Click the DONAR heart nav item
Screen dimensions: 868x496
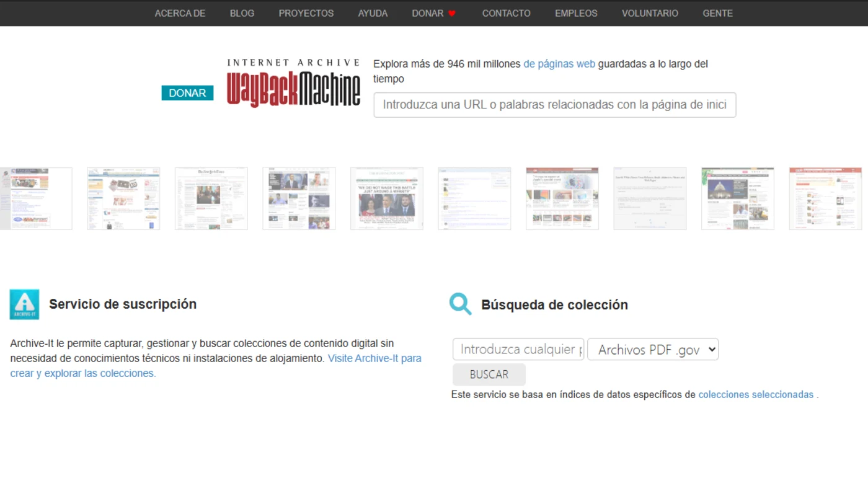coord(434,13)
